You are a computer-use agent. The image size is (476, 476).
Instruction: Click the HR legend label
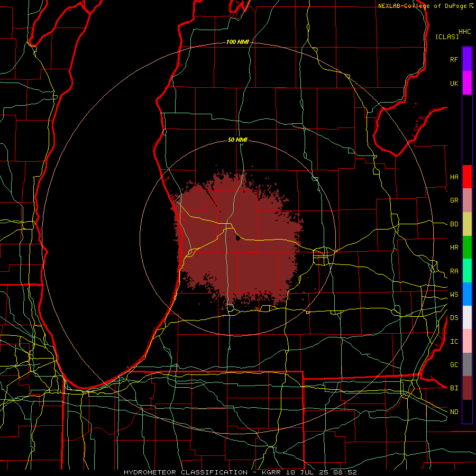coord(454,248)
